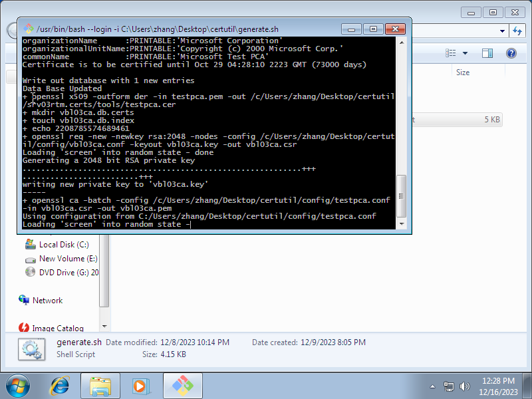The image size is (532, 399).
Task: Toggle the preview pane icon in Explorer
Action: [x=487, y=53]
